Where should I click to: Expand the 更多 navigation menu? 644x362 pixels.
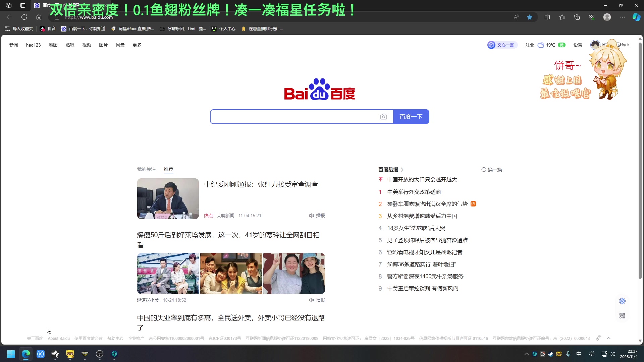click(137, 45)
